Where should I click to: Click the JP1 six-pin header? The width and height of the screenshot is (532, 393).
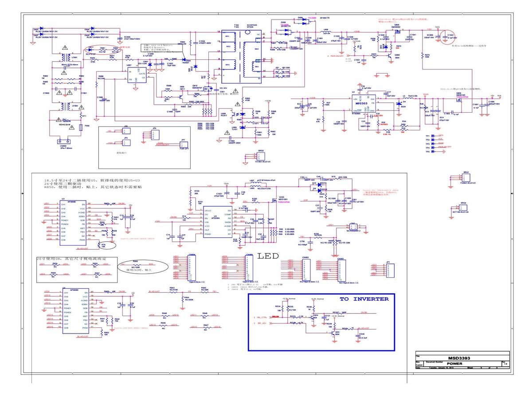389,270
